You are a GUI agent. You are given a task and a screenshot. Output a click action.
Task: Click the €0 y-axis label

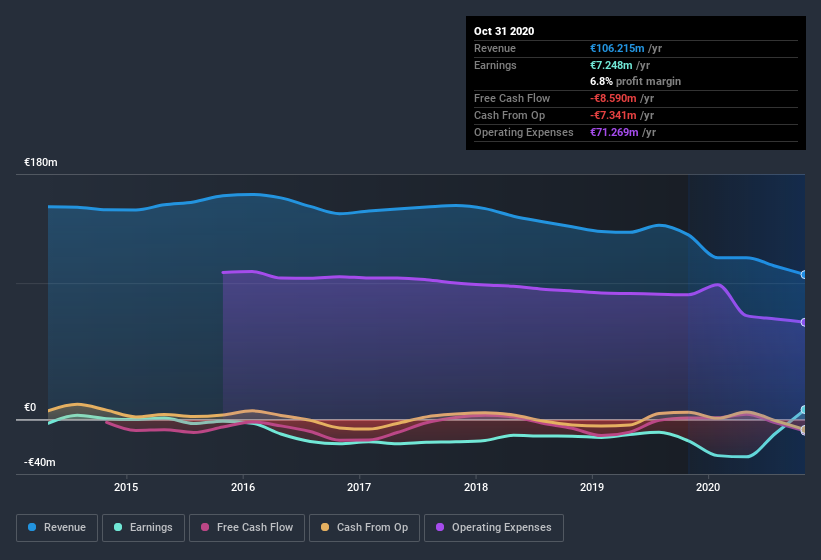(x=30, y=407)
